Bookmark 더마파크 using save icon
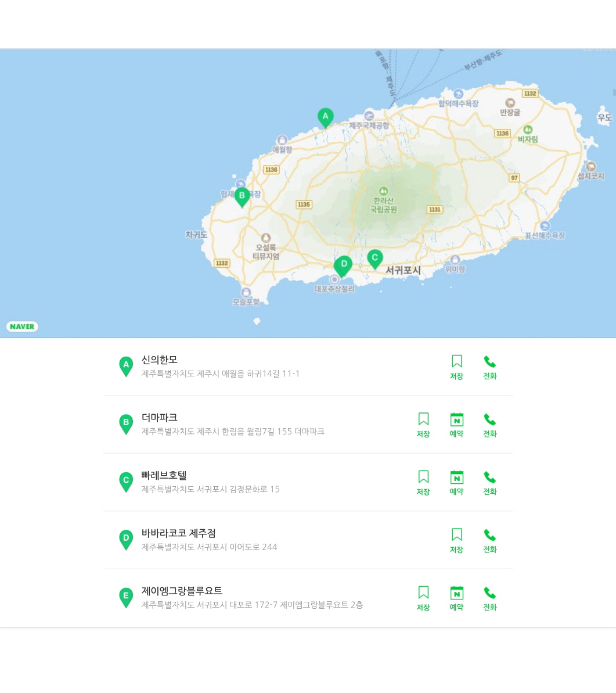The image size is (616, 693). point(423,425)
